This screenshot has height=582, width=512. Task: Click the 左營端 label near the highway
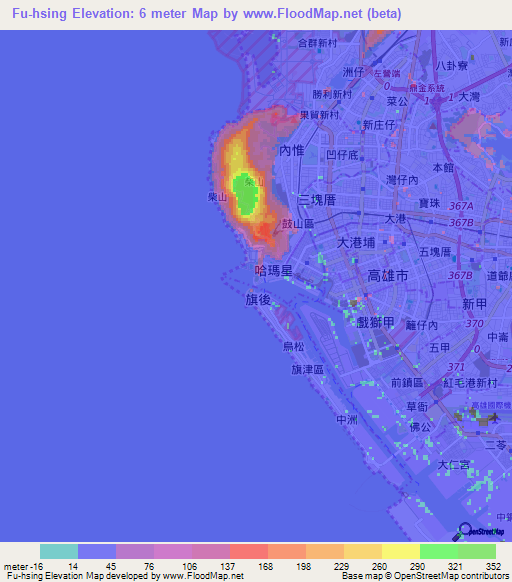coord(387,73)
